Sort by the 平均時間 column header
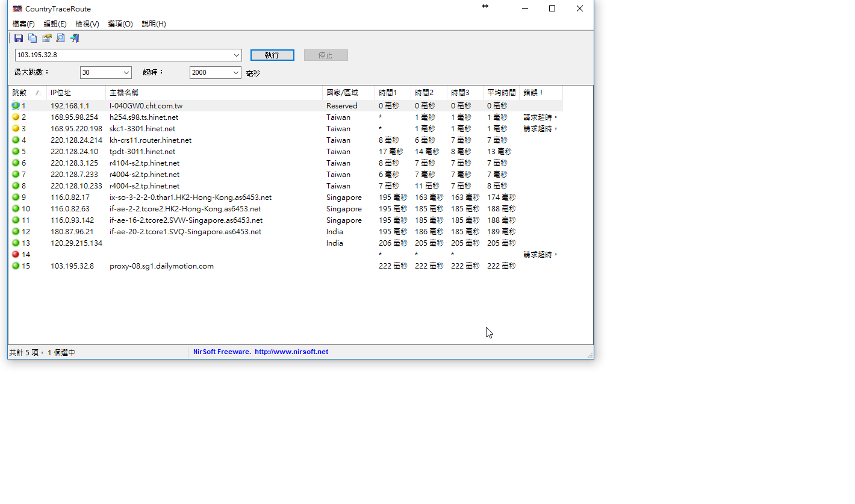 click(x=501, y=93)
